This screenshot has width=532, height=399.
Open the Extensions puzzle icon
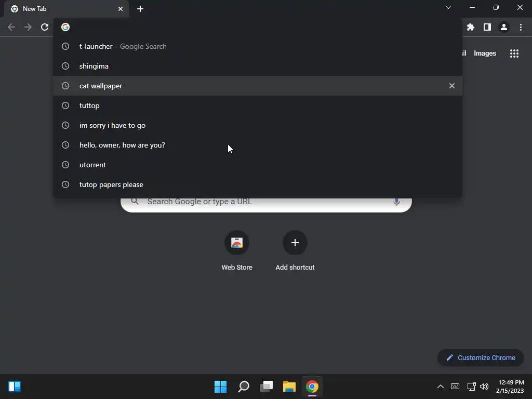pyautogui.click(x=471, y=27)
